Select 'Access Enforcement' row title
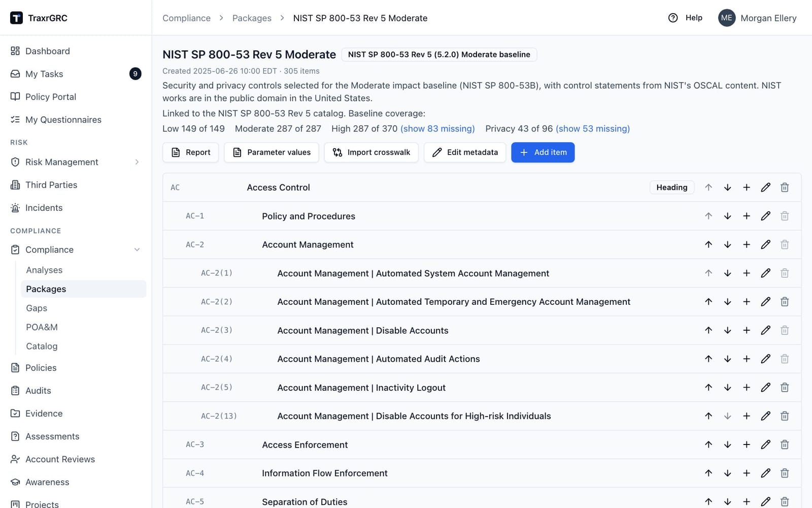This screenshot has width=812, height=508. click(304, 444)
